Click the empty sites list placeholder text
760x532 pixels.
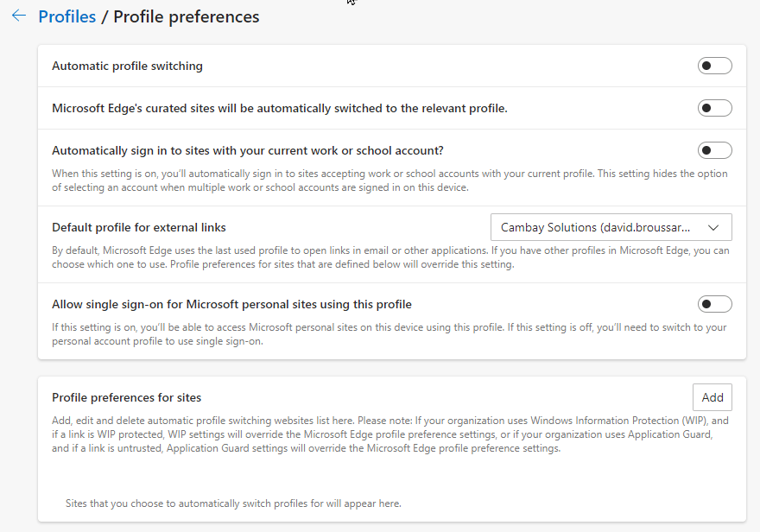233,503
